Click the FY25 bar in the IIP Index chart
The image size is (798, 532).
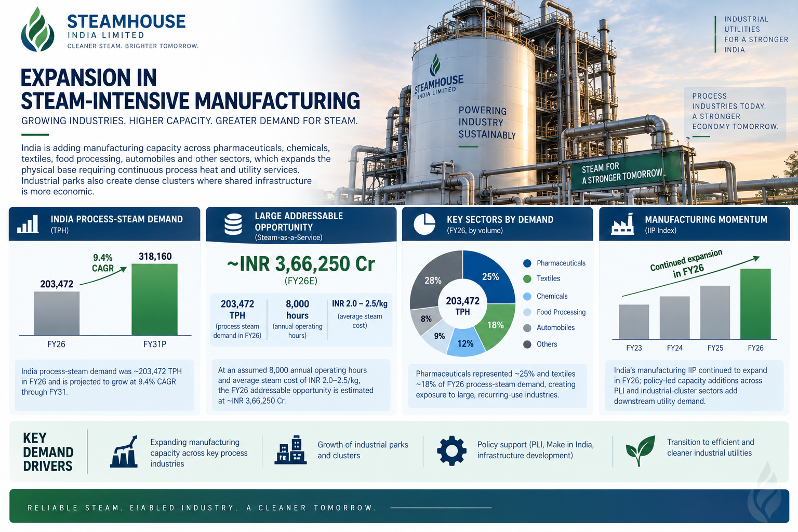tap(715, 313)
